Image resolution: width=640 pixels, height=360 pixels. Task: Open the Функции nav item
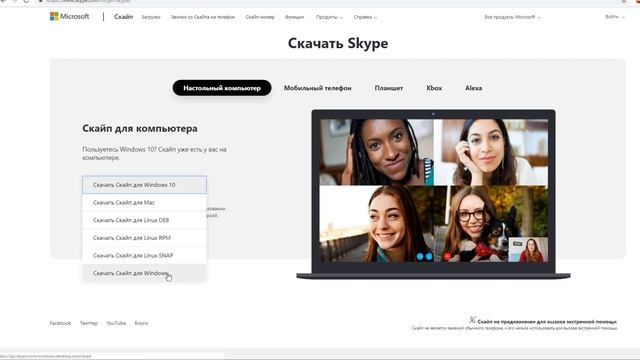tap(294, 17)
